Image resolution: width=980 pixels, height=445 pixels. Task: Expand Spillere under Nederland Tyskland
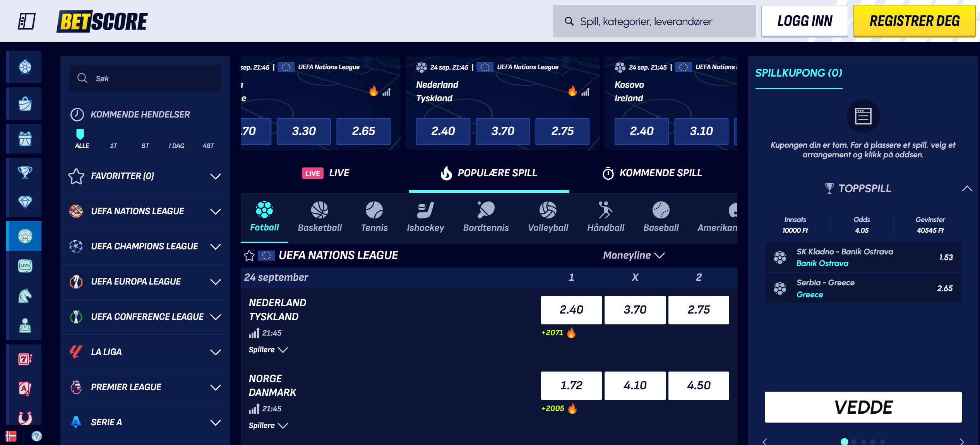coord(268,350)
